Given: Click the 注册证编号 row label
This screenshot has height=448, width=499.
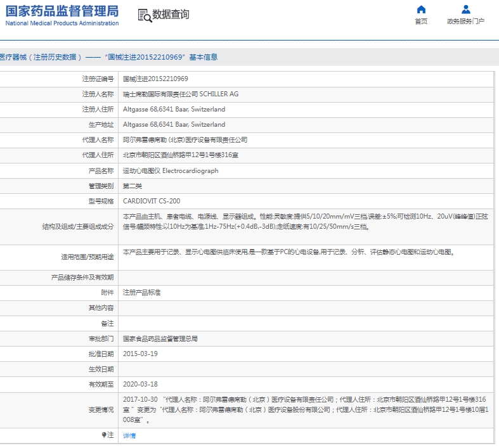Looking at the screenshot, I should coord(98,79).
